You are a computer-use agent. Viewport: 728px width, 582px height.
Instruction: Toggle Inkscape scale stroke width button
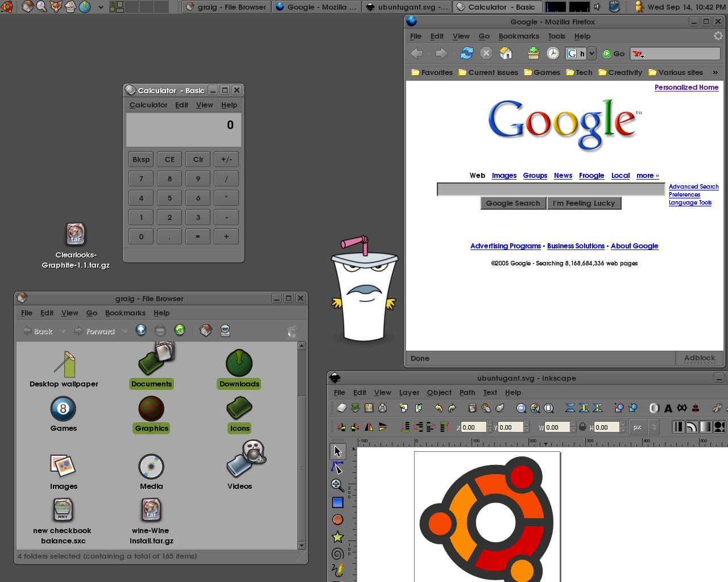coord(678,427)
